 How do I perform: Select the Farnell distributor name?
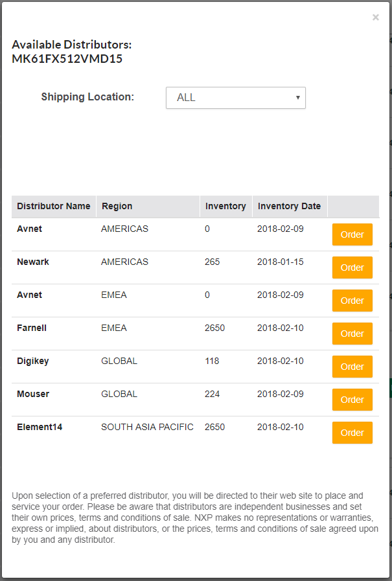pos(32,328)
